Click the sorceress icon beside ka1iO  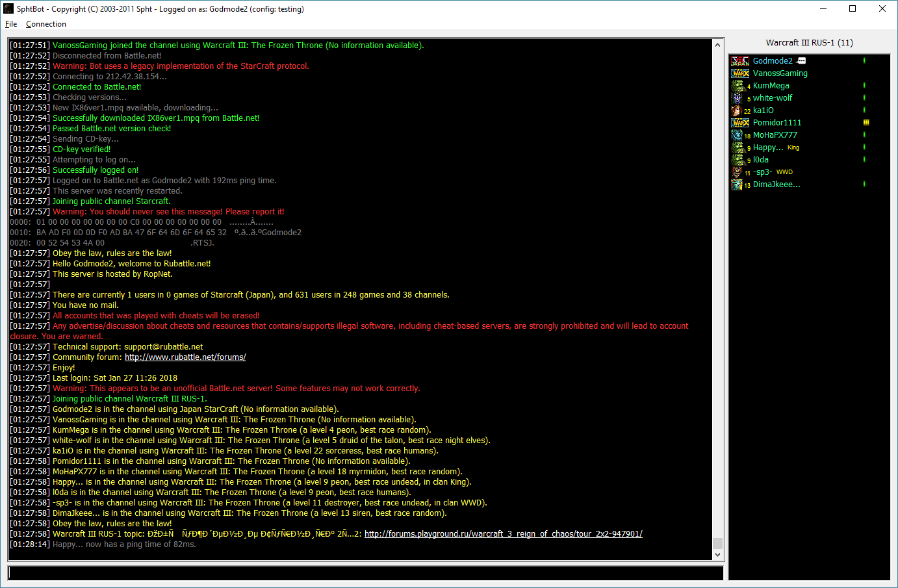pos(737,110)
